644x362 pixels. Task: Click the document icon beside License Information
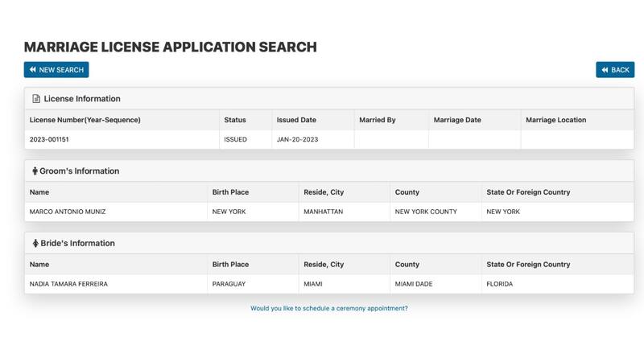coord(36,99)
